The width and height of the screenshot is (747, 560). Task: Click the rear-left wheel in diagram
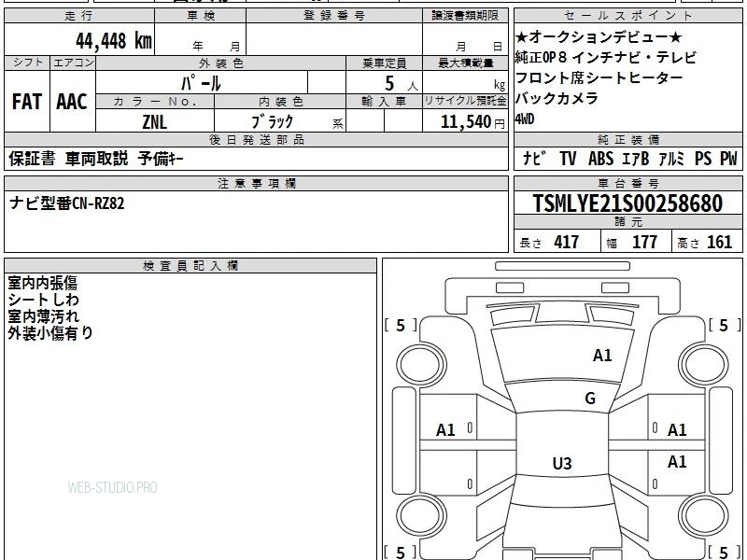(x=422, y=516)
